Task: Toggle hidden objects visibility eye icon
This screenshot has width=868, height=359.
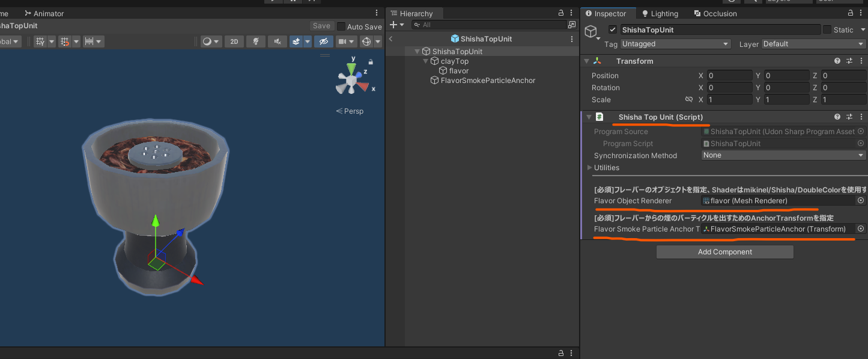Action: [x=323, y=41]
